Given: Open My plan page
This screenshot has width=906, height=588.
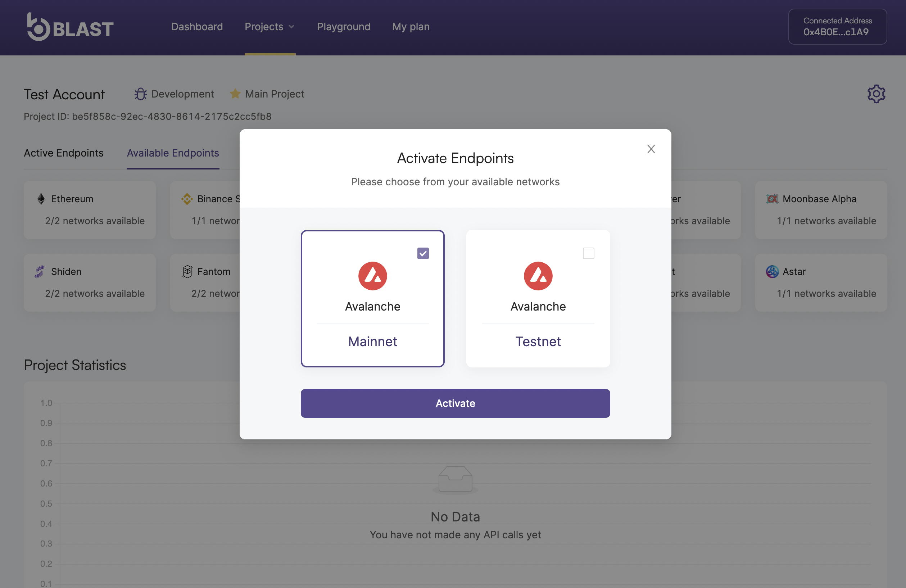Looking at the screenshot, I should point(411,27).
